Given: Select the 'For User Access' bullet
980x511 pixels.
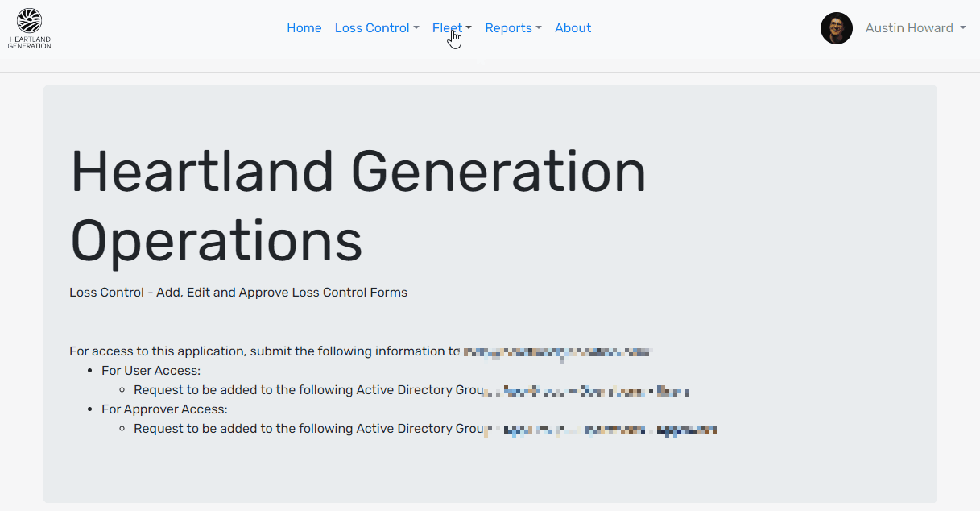Looking at the screenshot, I should (x=151, y=371).
